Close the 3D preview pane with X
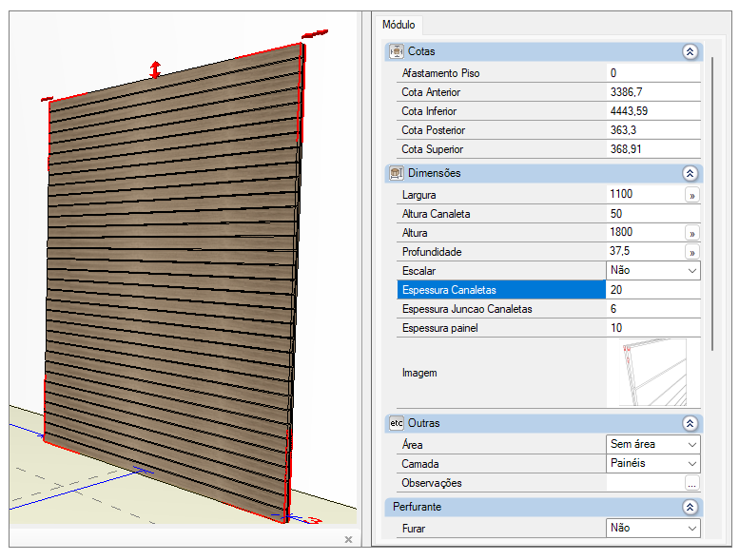Screen dimensions: 739x560 348,539
